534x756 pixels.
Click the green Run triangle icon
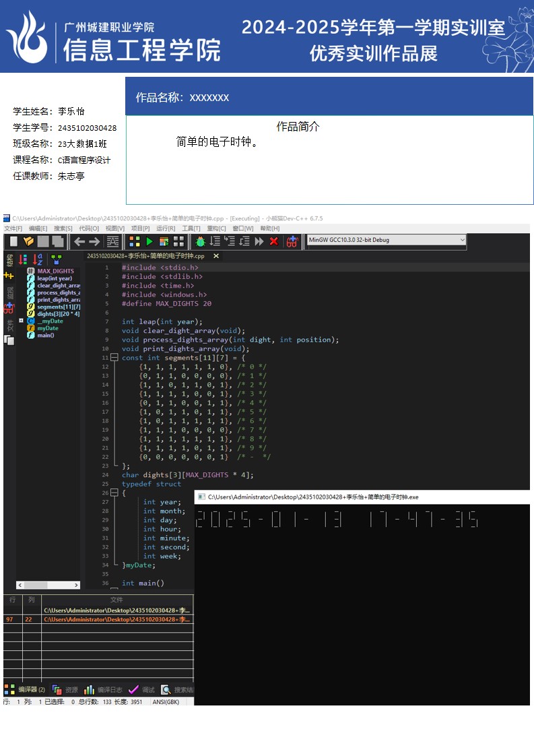(x=149, y=241)
